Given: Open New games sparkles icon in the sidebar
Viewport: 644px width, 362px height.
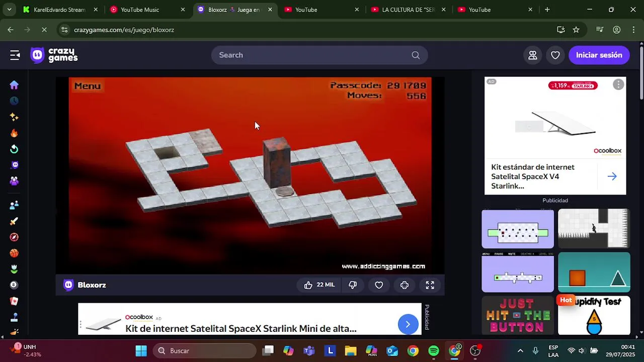Looking at the screenshot, I should pos(14,117).
